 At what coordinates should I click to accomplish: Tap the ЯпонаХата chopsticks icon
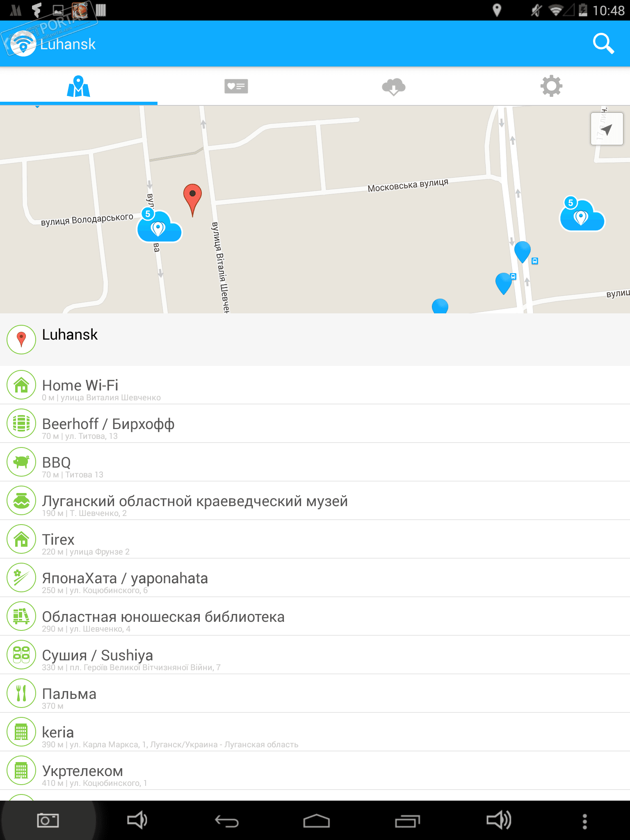(21, 577)
